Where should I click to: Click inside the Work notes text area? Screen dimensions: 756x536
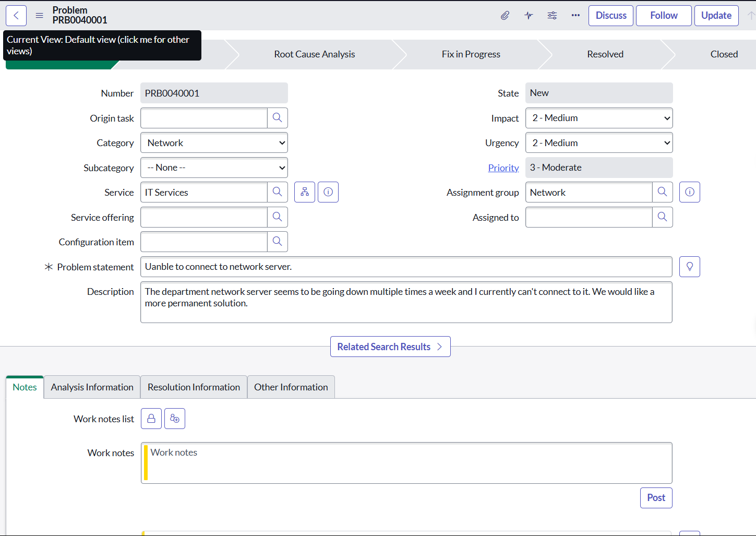(406, 463)
